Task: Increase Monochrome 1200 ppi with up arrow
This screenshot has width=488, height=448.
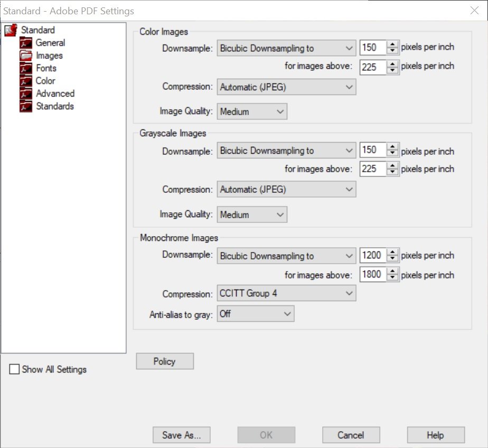Action: pyautogui.click(x=393, y=252)
